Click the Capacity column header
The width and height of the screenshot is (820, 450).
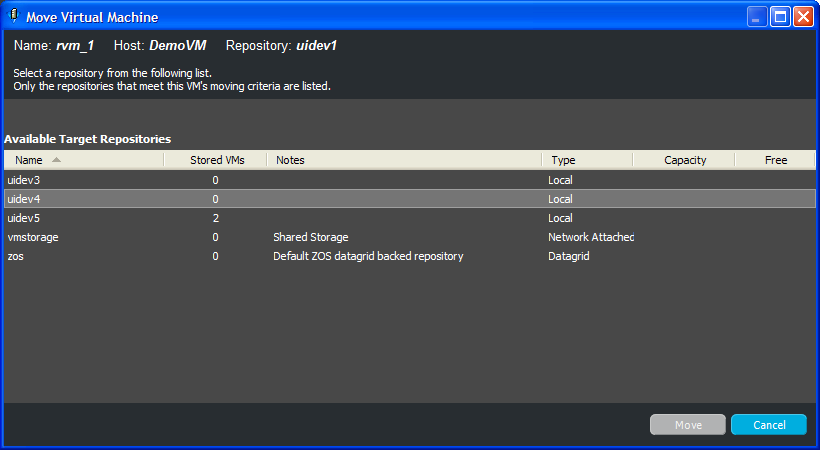click(685, 160)
